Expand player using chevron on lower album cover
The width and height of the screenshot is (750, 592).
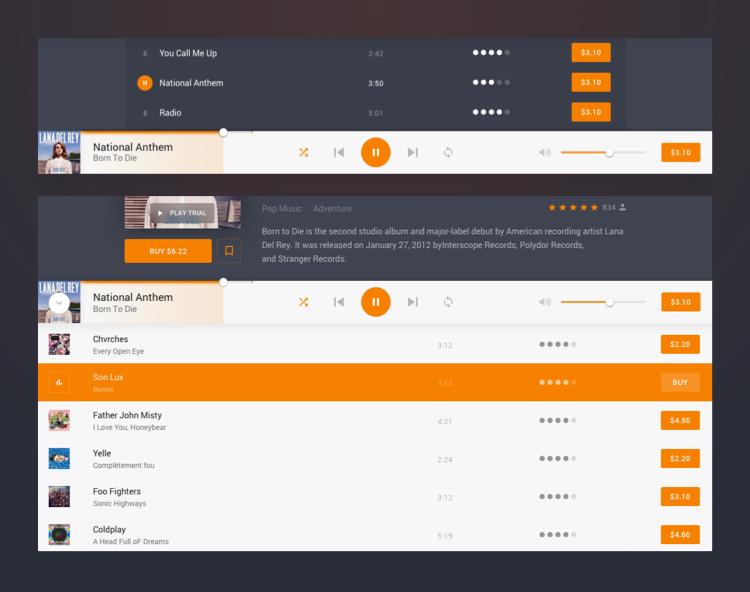[59, 302]
